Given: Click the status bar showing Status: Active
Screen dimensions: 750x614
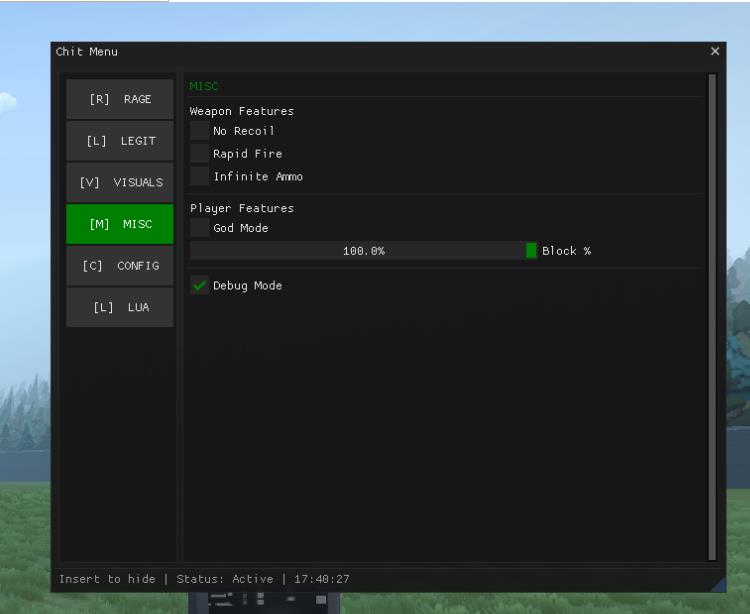Looking at the screenshot, I should (x=204, y=579).
